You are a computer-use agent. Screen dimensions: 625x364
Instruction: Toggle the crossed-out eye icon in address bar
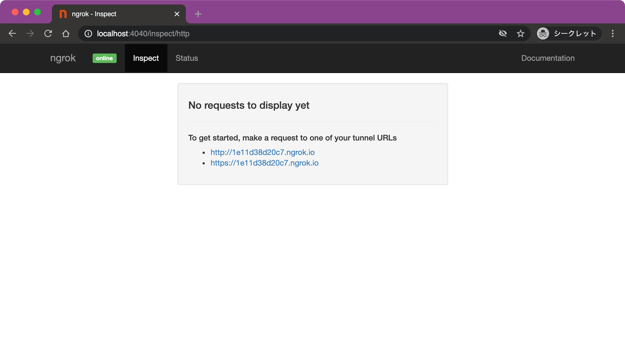tap(503, 33)
